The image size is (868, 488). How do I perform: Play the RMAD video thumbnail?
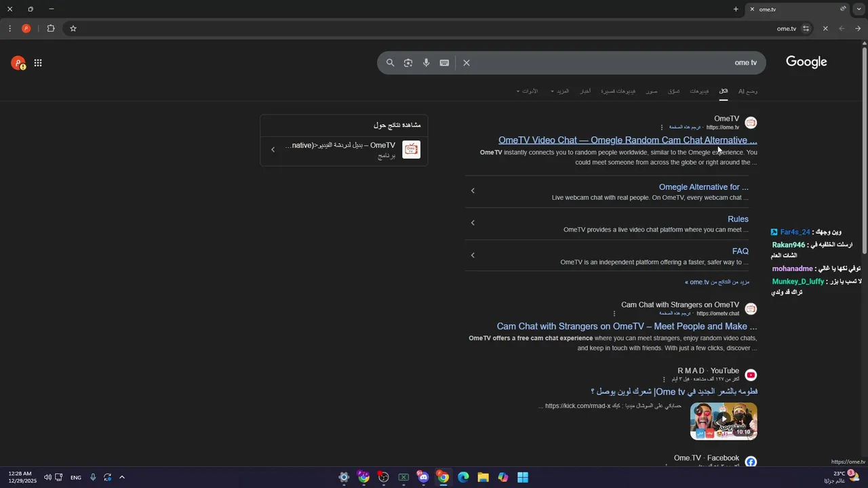pos(724,421)
